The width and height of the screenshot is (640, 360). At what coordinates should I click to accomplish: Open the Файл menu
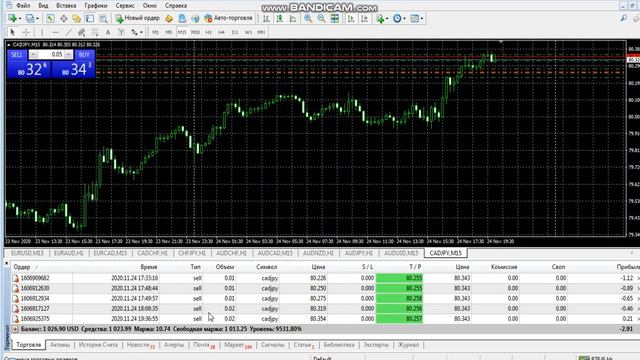[x=23, y=6]
